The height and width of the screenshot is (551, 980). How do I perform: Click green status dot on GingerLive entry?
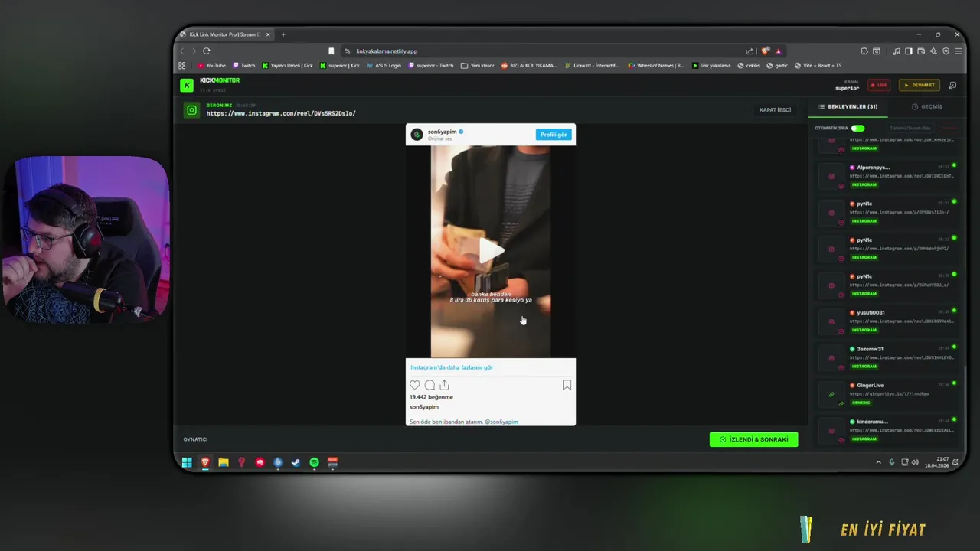point(954,383)
